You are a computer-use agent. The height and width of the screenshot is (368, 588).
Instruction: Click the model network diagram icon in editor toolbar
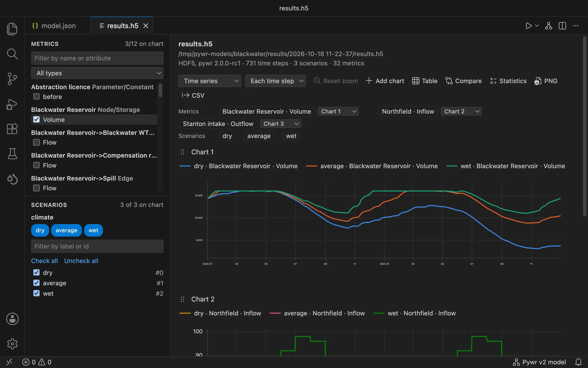tap(549, 26)
